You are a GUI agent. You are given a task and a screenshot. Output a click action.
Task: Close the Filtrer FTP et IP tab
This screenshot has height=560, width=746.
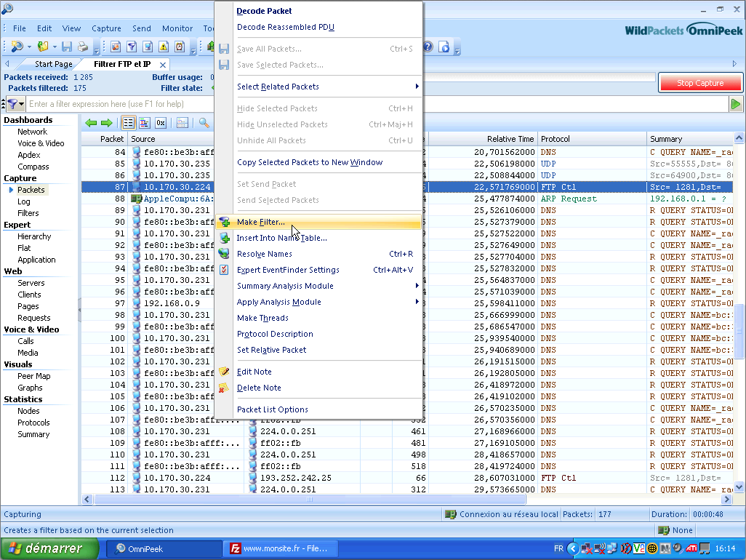[163, 65]
